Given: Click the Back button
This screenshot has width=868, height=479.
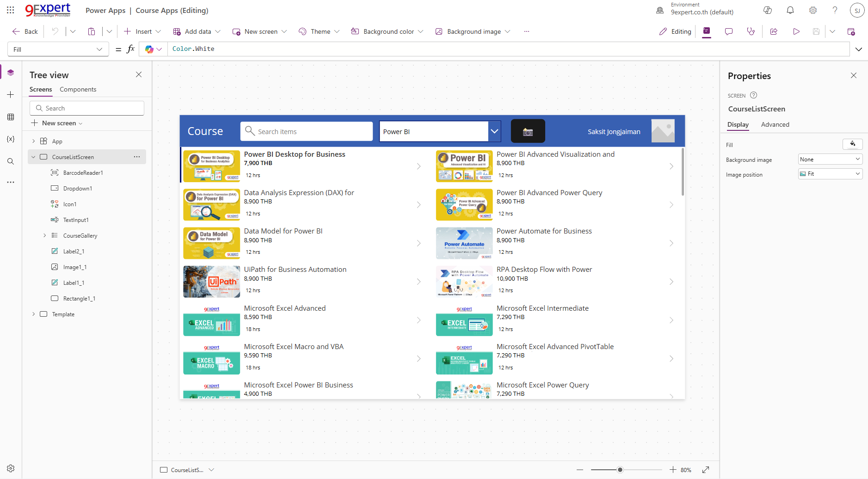Looking at the screenshot, I should tap(25, 31).
